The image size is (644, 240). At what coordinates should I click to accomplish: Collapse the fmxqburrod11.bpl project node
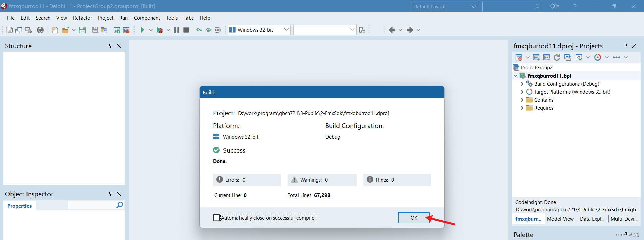tap(516, 76)
